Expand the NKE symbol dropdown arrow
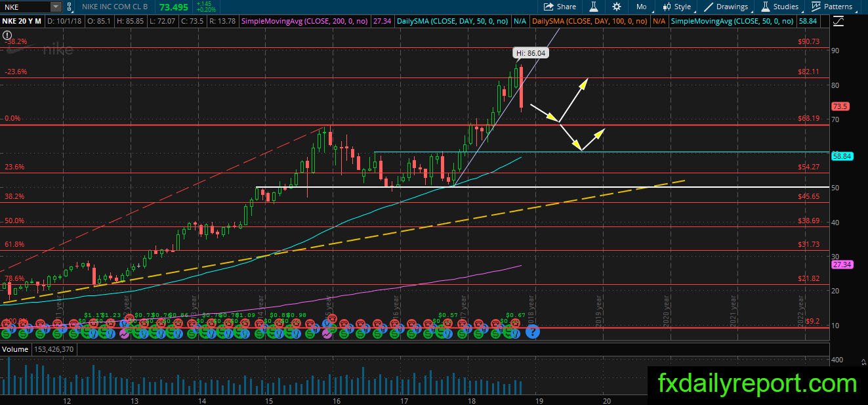Viewport: 868px width, 405px height. click(x=56, y=7)
